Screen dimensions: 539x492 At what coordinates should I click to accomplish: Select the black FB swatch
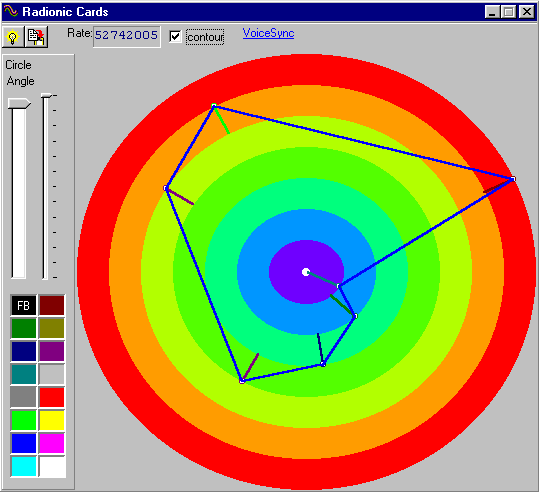coord(23,305)
